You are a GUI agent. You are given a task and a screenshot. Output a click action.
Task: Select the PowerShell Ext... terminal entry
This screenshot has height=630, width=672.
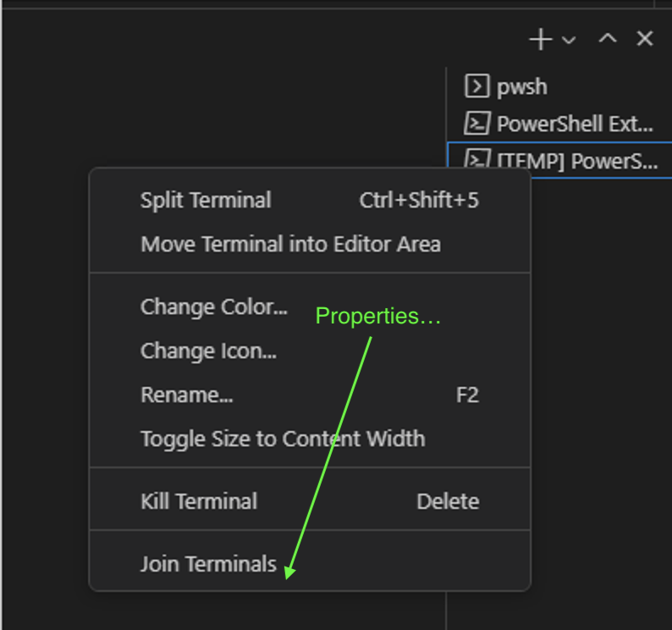[x=559, y=124]
